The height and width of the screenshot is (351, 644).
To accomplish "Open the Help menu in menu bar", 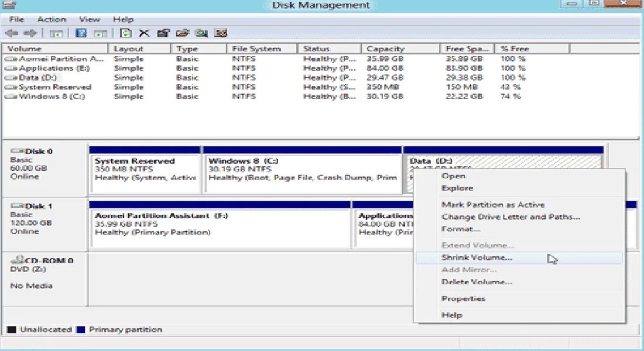I will [x=123, y=19].
